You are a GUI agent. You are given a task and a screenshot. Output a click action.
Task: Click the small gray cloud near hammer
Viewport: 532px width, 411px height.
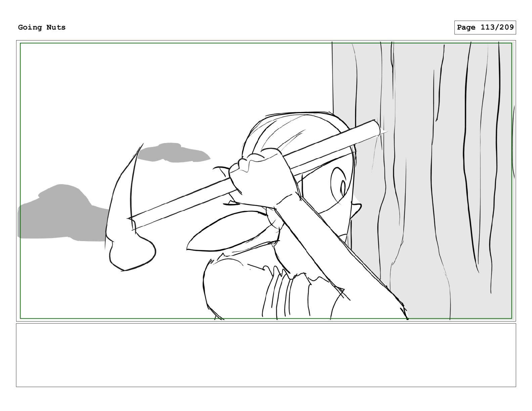coord(174,153)
